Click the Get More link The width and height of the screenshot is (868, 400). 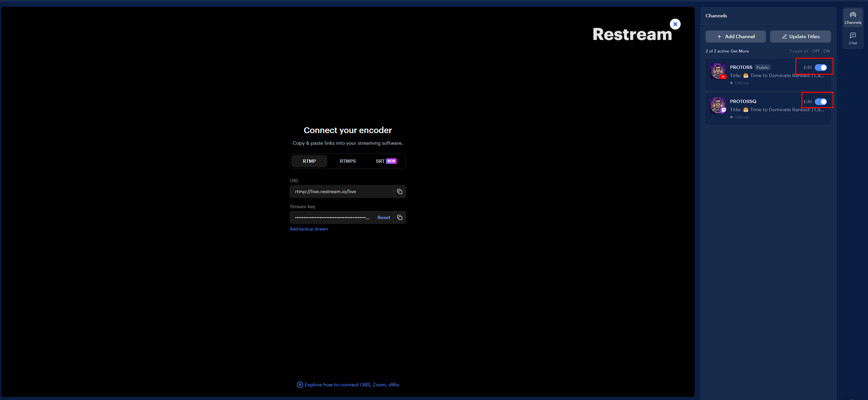pos(740,51)
